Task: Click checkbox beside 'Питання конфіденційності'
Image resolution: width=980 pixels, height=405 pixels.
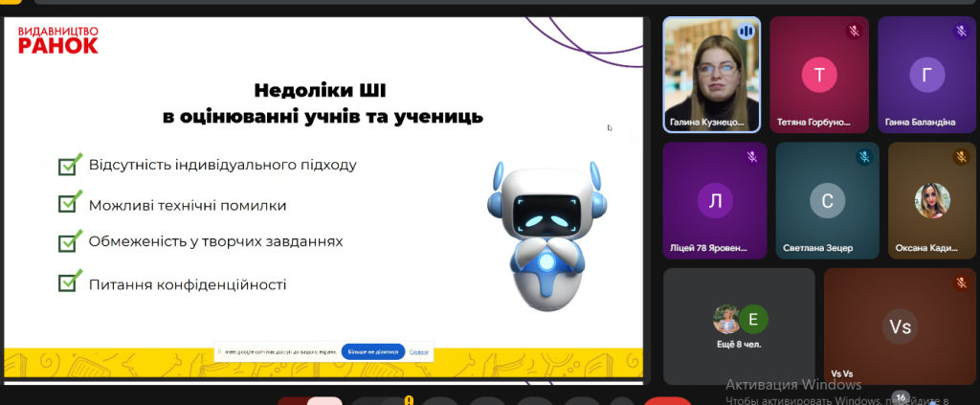Action: (x=69, y=283)
